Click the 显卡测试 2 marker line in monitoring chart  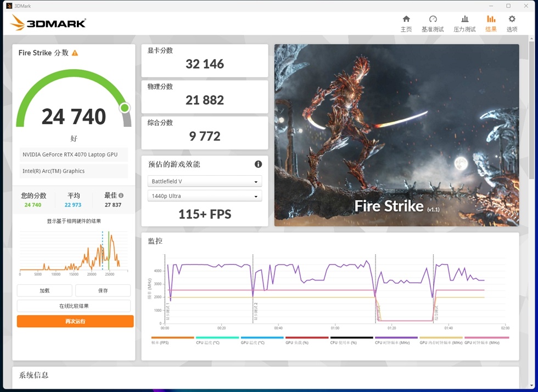click(x=253, y=288)
